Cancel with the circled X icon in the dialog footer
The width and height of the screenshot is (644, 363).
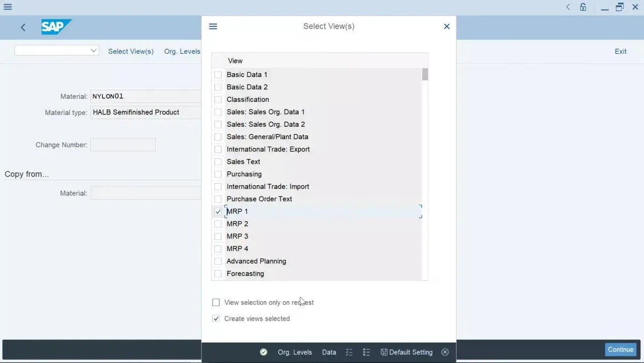point(445,352)
